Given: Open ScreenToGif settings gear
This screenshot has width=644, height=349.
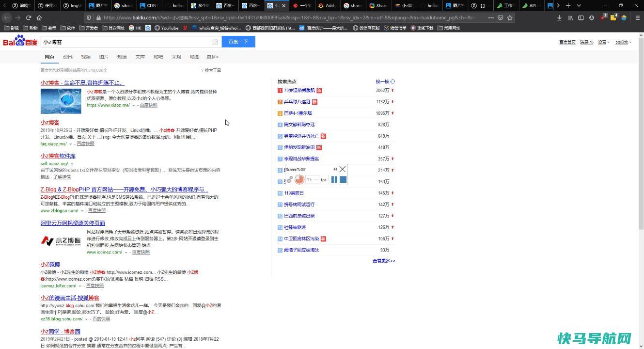Looking at the screenshot, I should 290,180.
